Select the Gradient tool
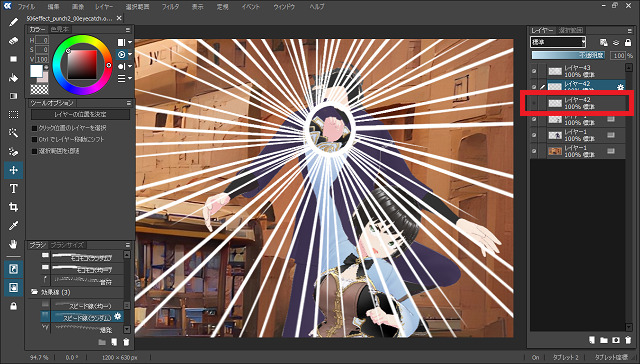Screen dimensions: 640x364 (13, 96)
